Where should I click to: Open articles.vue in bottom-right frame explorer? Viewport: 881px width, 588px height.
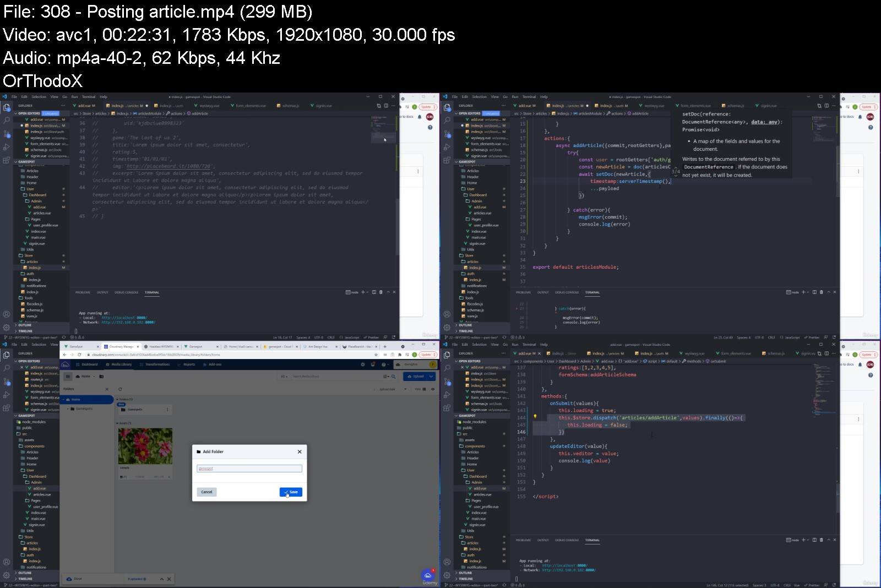tap(482, 494)
